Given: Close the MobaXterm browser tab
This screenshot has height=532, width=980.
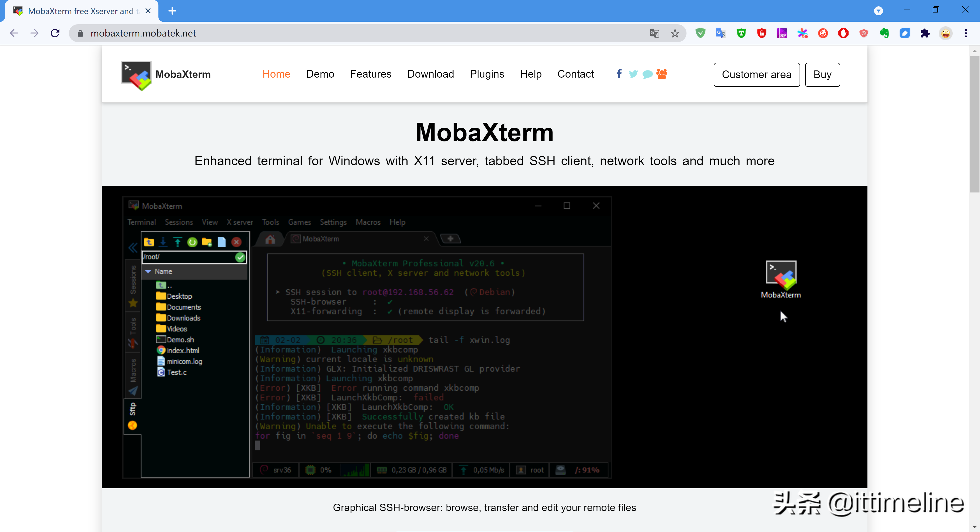Looking at the screenshot, I should coord(148,11).
